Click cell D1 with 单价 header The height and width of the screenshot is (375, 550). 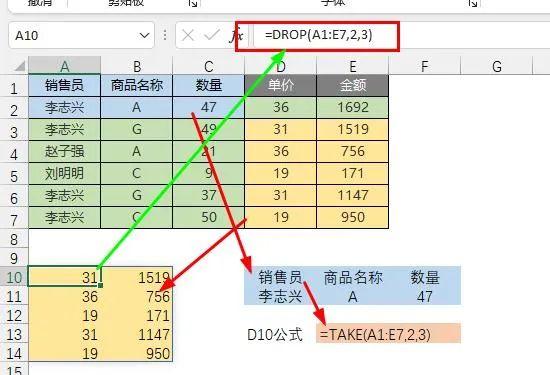pyautogui.click(x=281, y=85)
